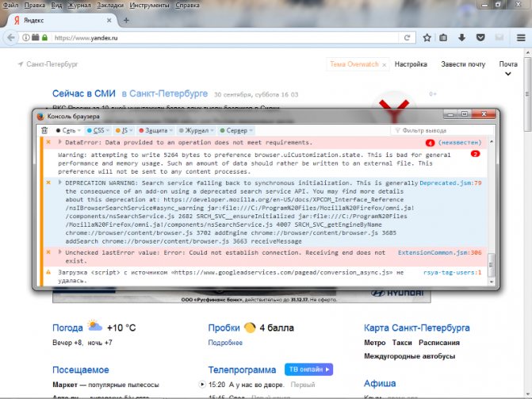Select the Яндекс browser tab
The image size is (532, 399).
[x=62, y=21]
